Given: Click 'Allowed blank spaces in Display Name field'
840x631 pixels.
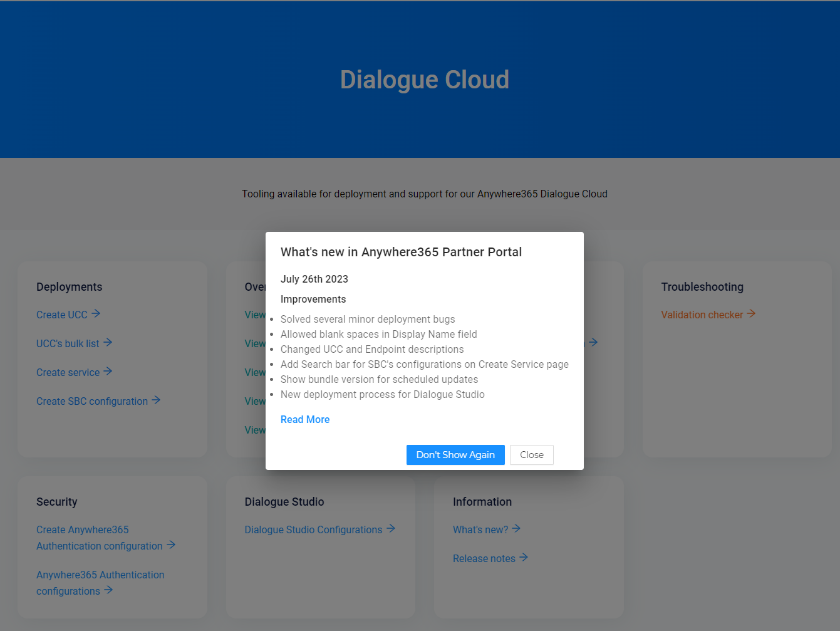Looking at the screenshot, I should (379, 335).
